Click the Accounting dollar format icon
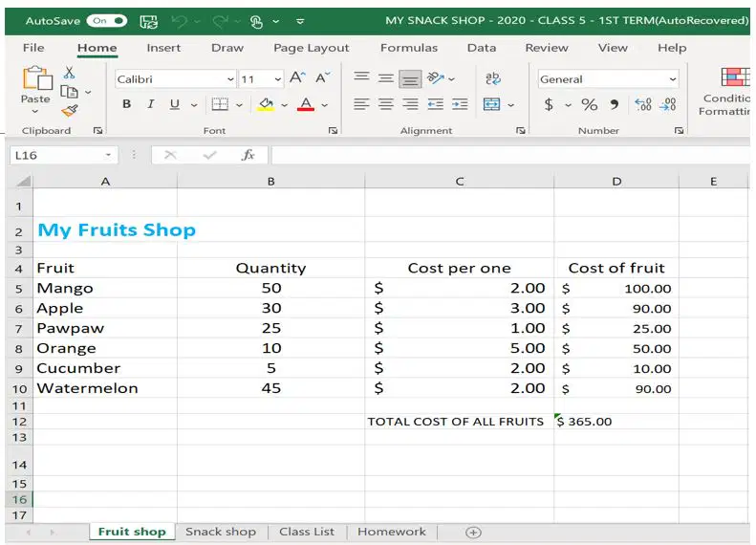756x545 pixels. [549, 104]
